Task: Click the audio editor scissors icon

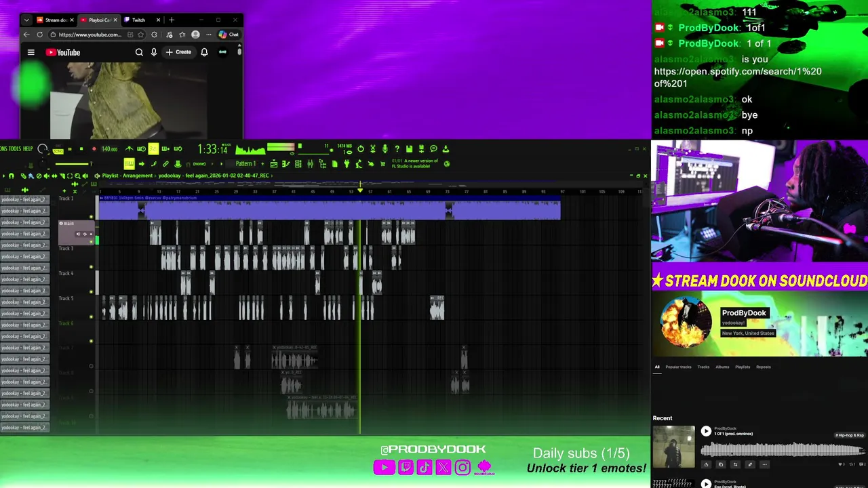Action: coord(373,148)
